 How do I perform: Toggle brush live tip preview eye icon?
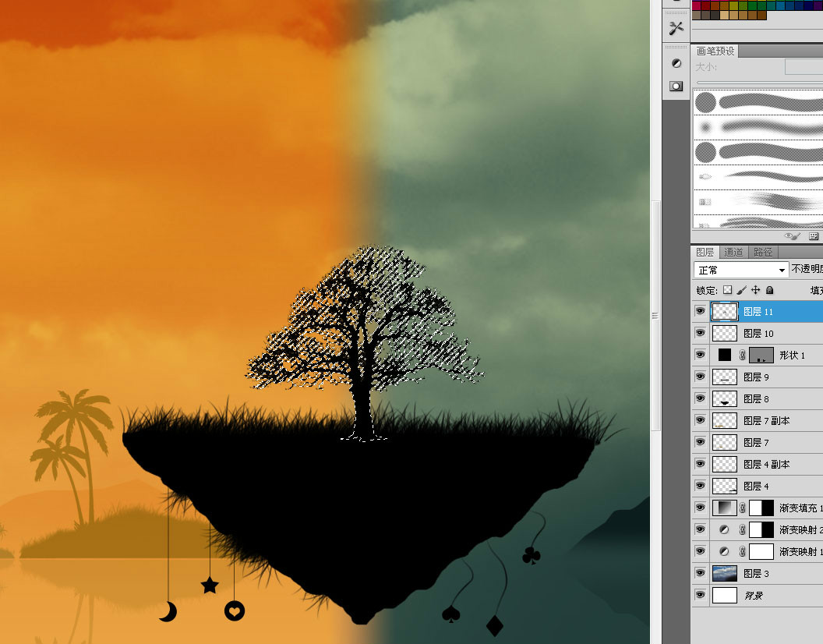792,236
